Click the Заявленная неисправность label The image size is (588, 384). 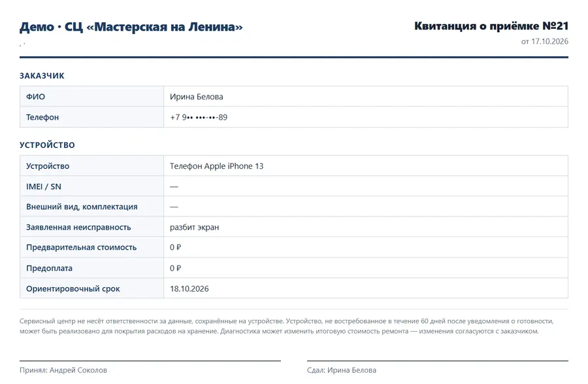78,227
